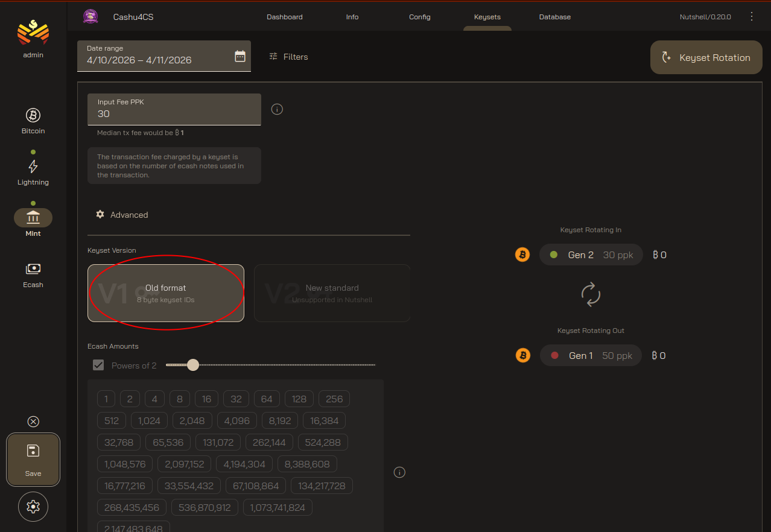Open the three-dot menu near Nutshell version
The width and height of the screenshot is (771, 532).
coord(751,16)
